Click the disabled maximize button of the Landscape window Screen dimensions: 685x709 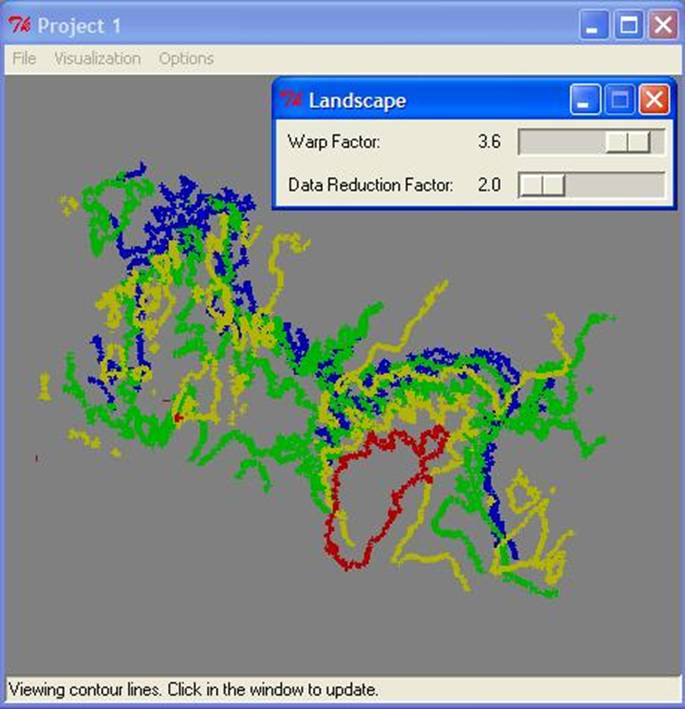pos(619,99)
